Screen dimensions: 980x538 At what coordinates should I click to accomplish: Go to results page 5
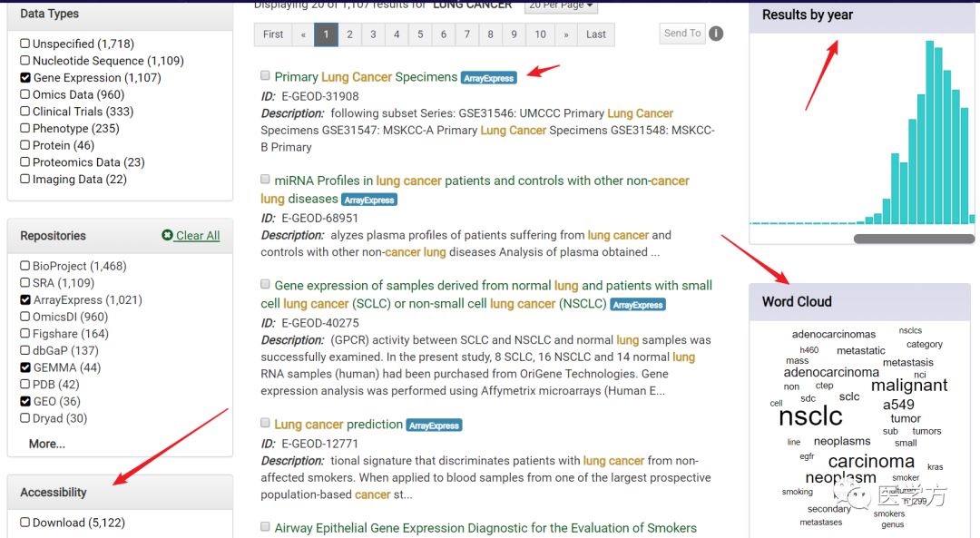pyautogui.click(x=419, y=34)
